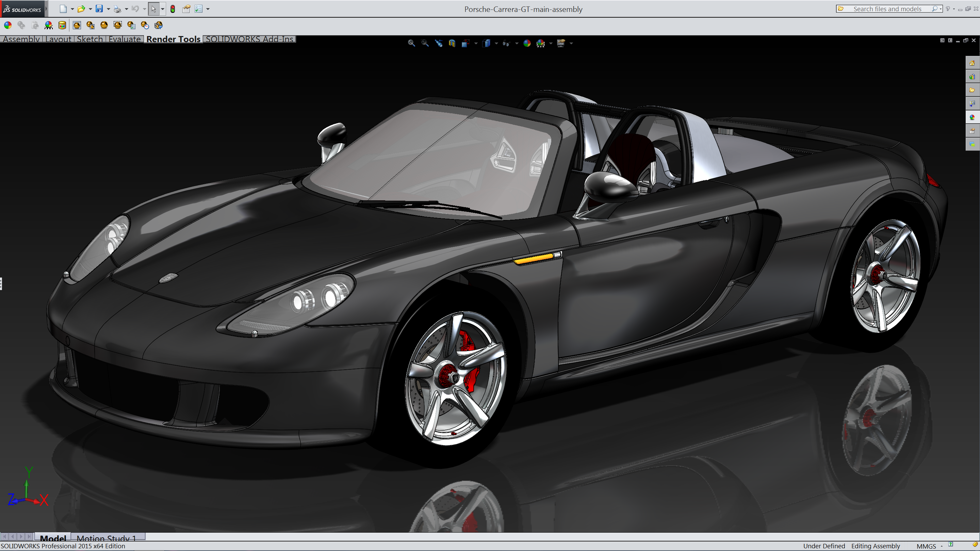Click the Previous View icon
The height and width of the screenshot is (551, 980).
pos(439,43)
